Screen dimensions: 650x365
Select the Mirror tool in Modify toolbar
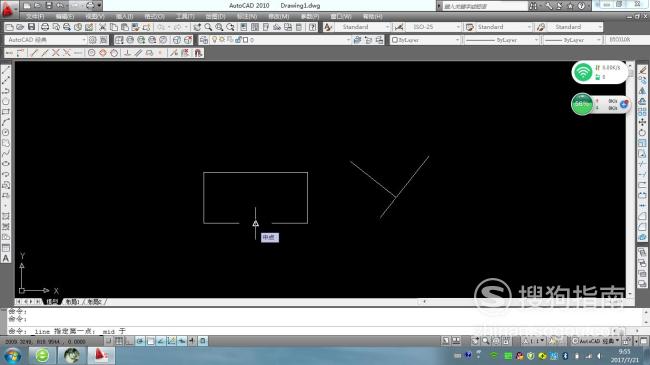point(642,91)
